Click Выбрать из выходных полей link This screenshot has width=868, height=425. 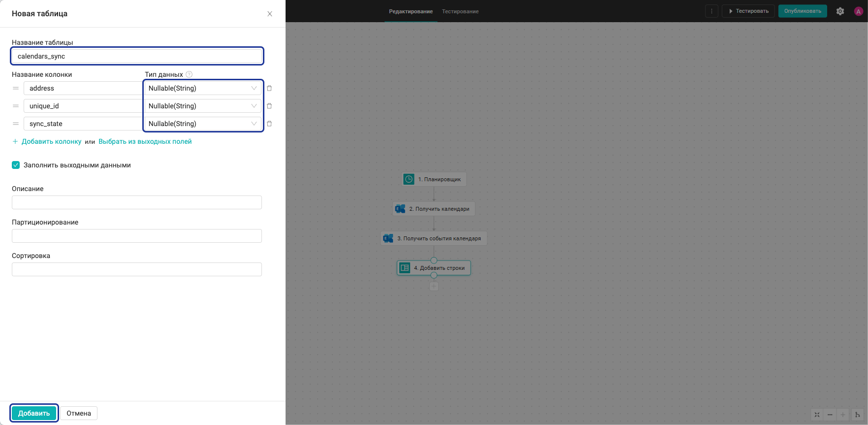tap(145, 141)
